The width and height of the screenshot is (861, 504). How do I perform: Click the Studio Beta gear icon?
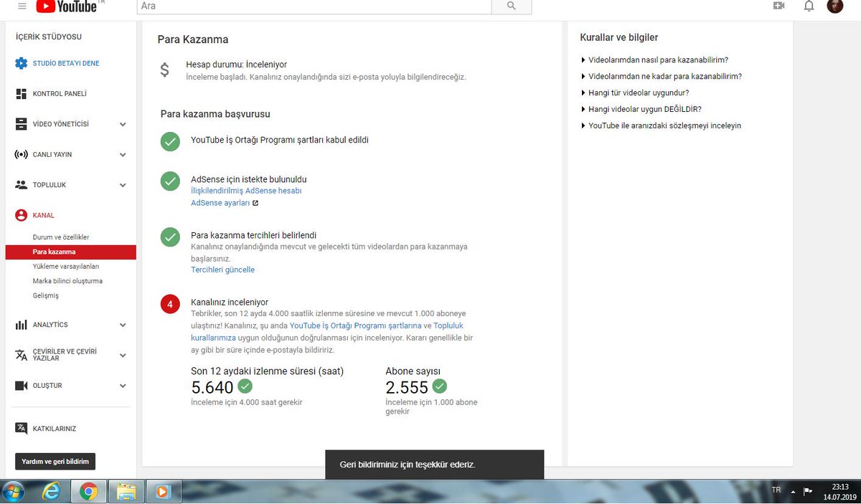click(x=22, y=63)
